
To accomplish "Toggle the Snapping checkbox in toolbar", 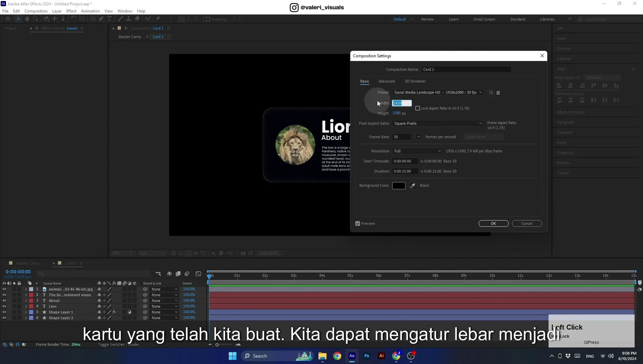I will pos(208,19).
